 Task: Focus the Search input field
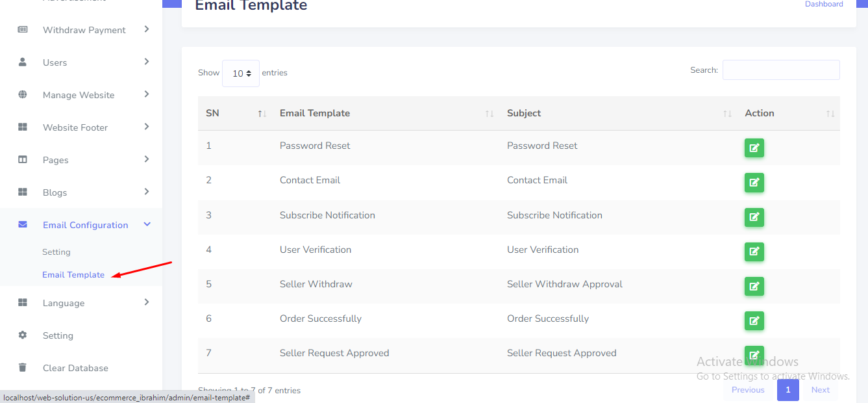click(x=781, y=70)
